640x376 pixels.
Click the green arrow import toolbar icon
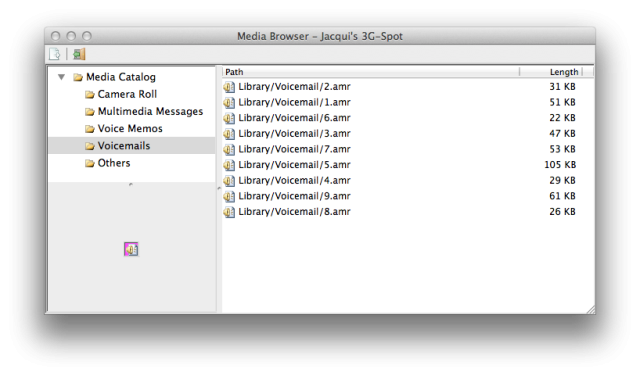79,54
